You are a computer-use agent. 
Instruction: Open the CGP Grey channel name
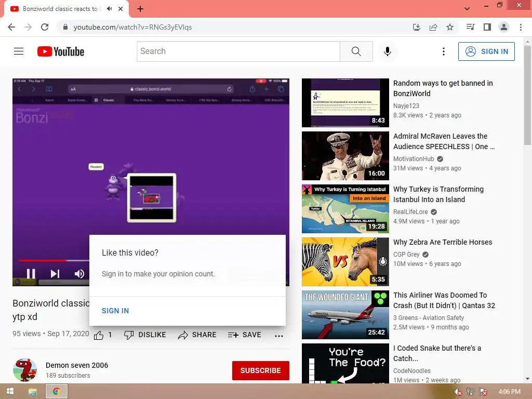(x=406, y=255)
